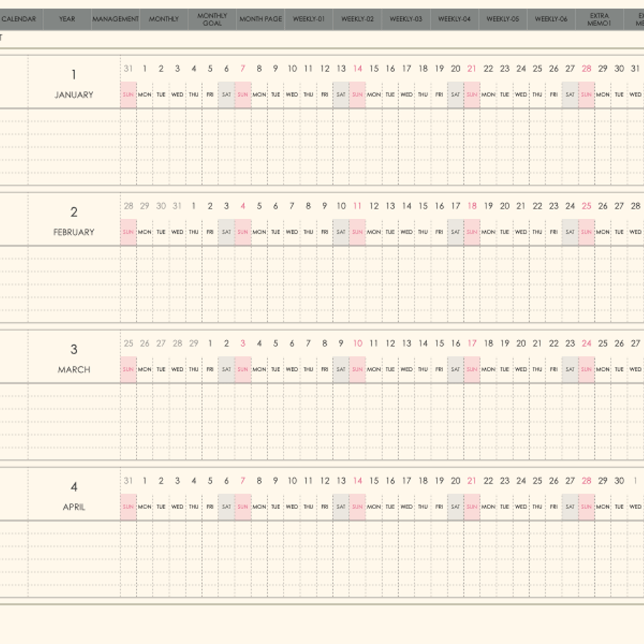Select date 3 in the March row

[x=243, y=344]
